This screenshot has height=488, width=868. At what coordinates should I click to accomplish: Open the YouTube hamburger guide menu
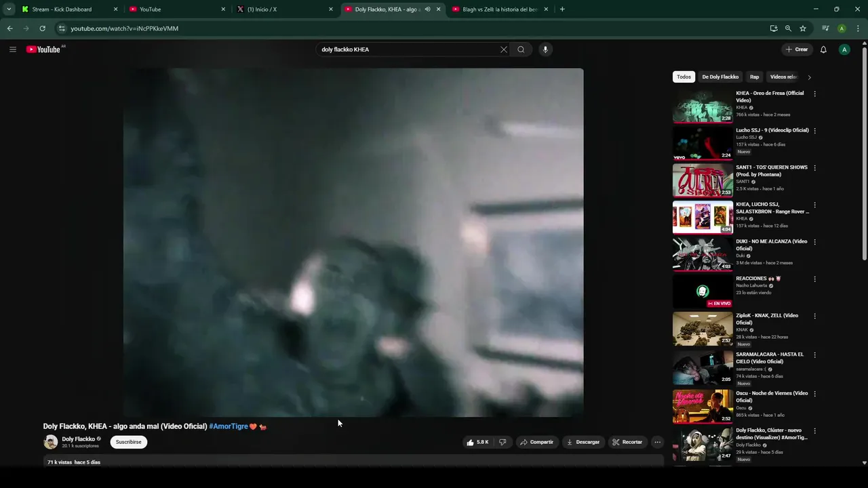pyautogui.click(x=13, y=49)
